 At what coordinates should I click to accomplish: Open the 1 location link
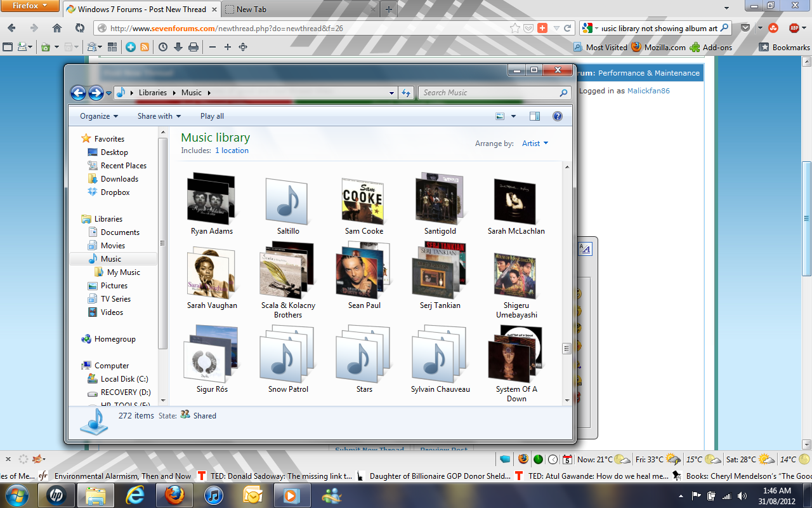232,150
